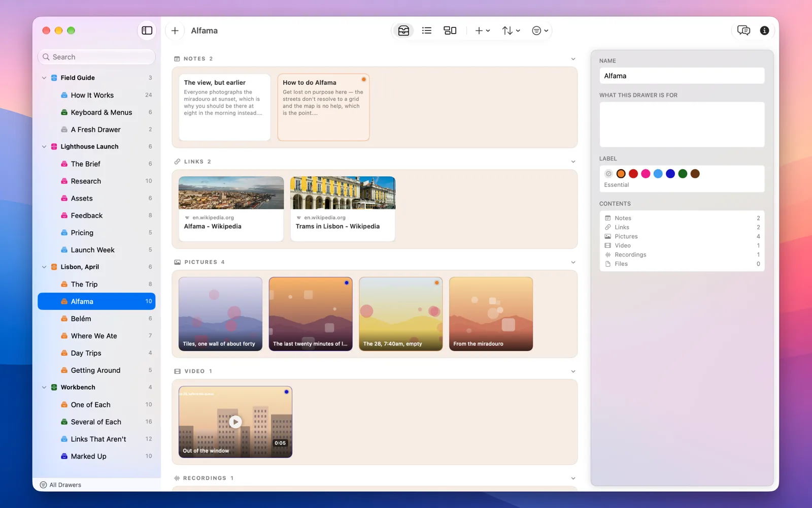Click the drawer Name field containing Alfama
Viewport: 812px width, 508px height.
tap(682, 76)
